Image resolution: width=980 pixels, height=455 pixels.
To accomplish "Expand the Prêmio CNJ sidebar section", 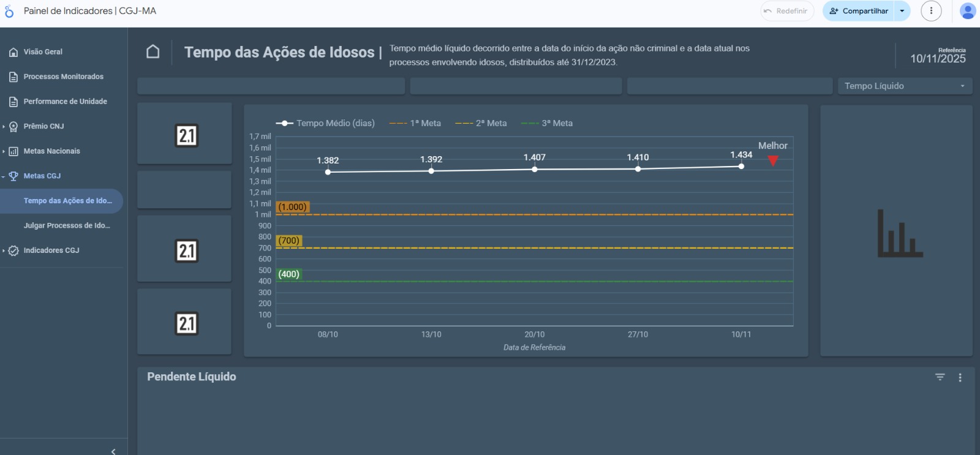I will pos(4,126).
